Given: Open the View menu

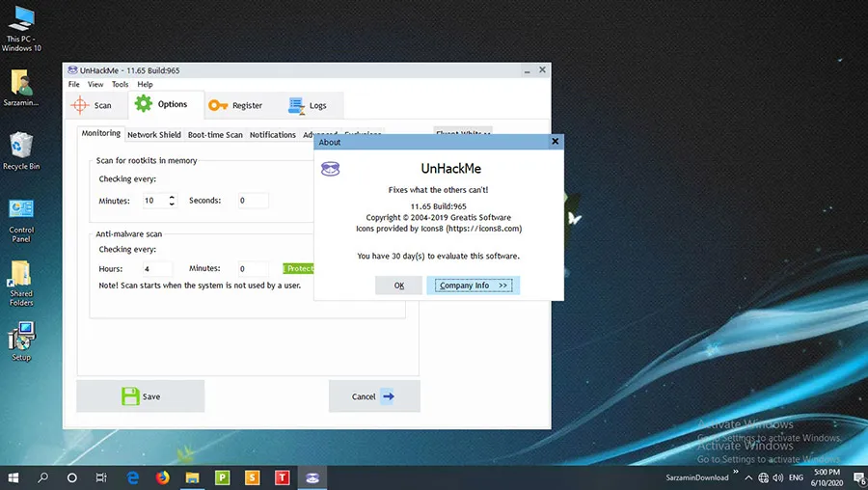Looking at the screenshot, I should coord(95,84).
